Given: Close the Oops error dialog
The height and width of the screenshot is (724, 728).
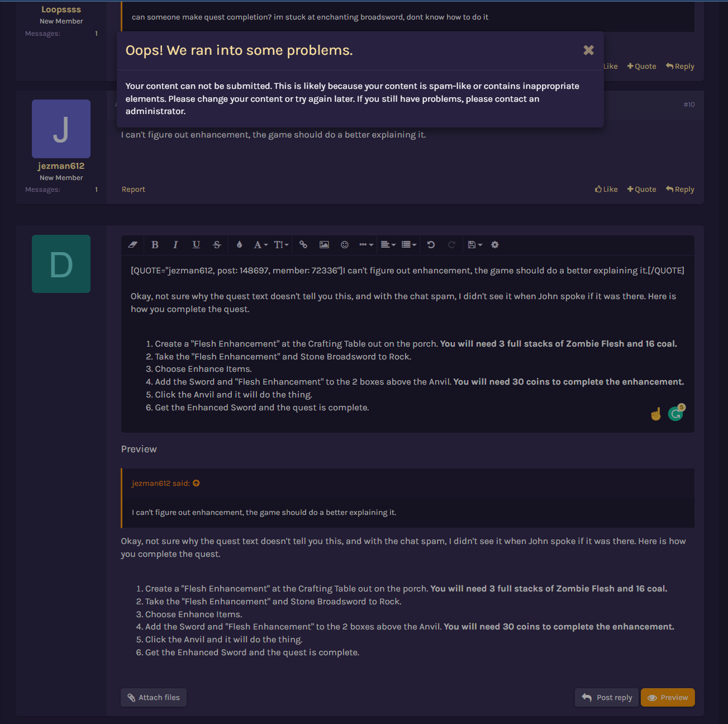Looking at the screenshot, I should [x=588, y=50].
